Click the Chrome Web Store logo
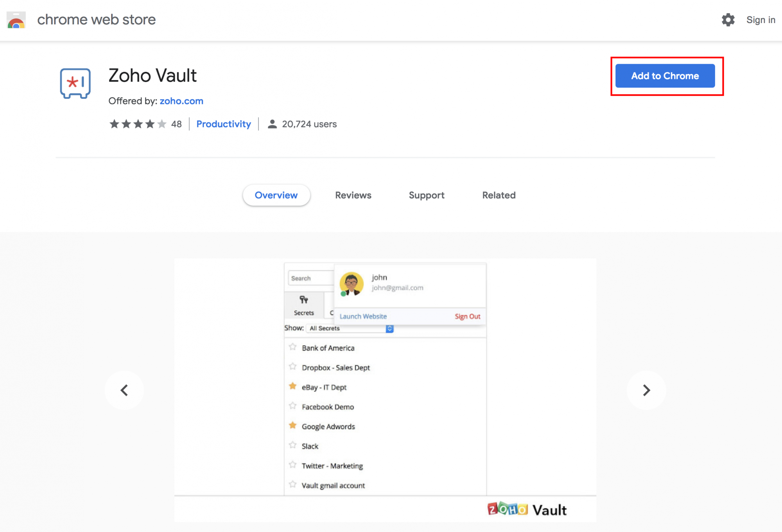Image resolution: width=782 pixels, height=532 pixels. (x=15, y=20)
